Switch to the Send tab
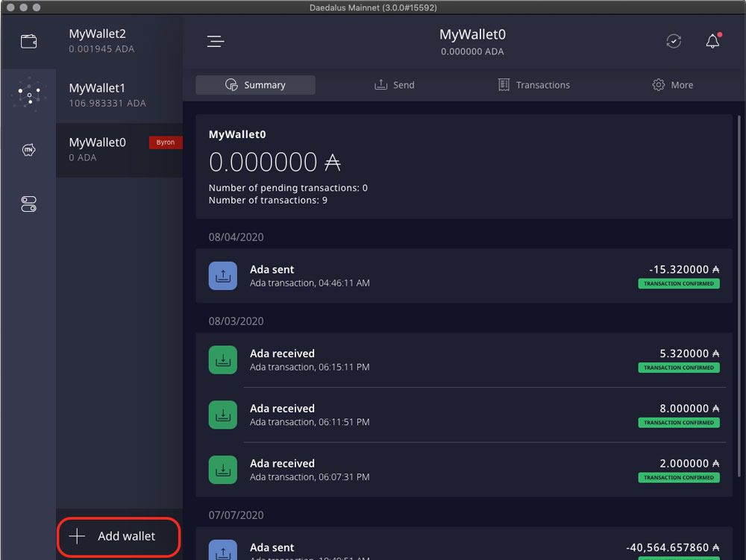The width and height of the screenshot is (746, 560). coord(394,85)
